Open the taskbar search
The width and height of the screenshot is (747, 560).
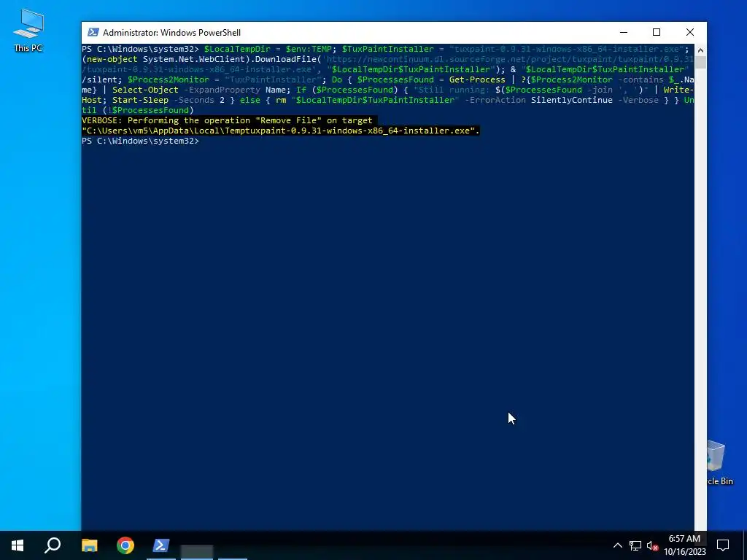pyautogui.click(x=53, y=545)
